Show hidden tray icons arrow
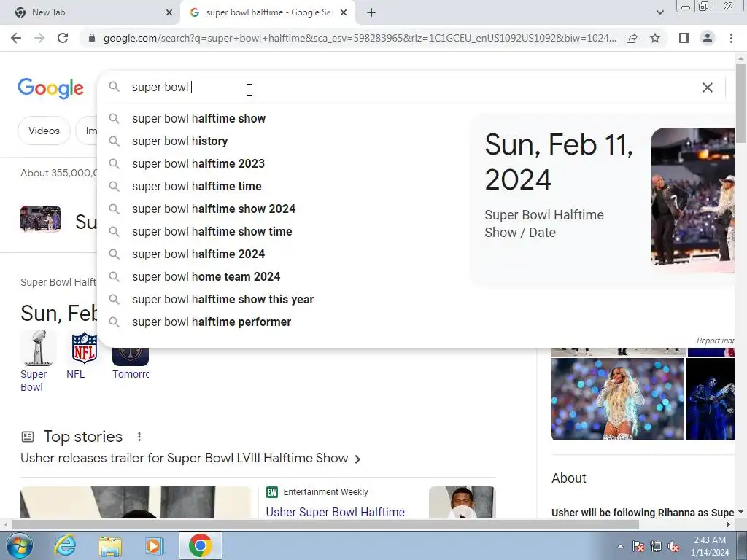 620,546
